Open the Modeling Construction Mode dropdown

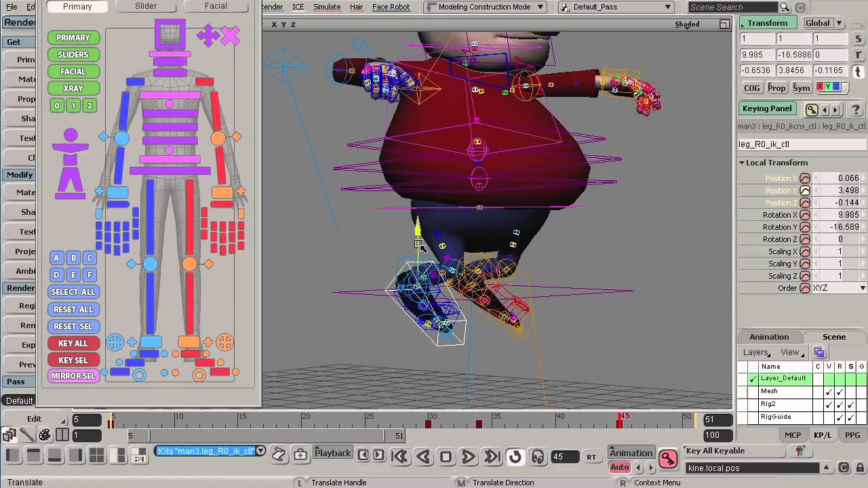coord(484,7)
